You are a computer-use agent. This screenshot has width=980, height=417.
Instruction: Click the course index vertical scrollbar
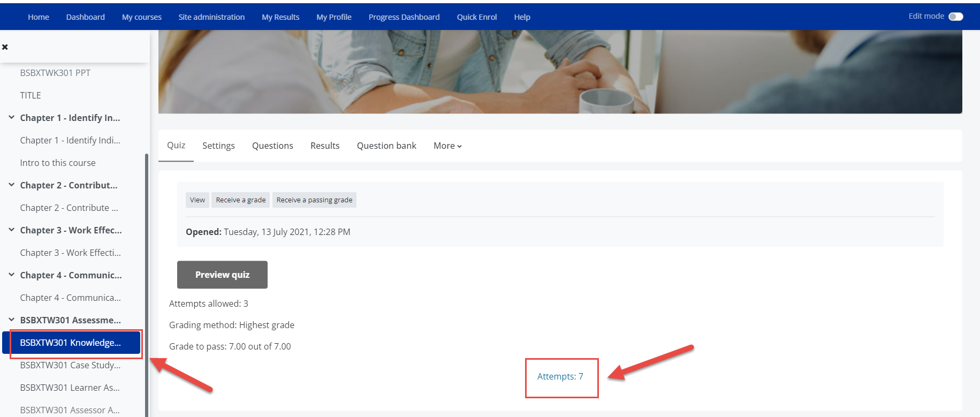147,285
